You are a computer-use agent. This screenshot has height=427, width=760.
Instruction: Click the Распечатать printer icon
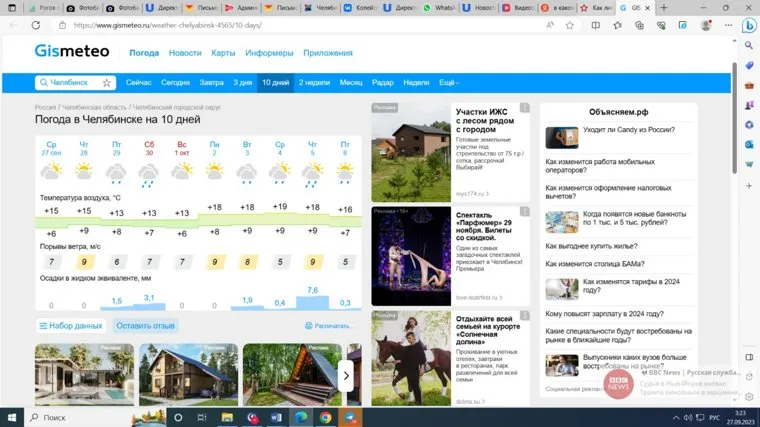(308, 325)
